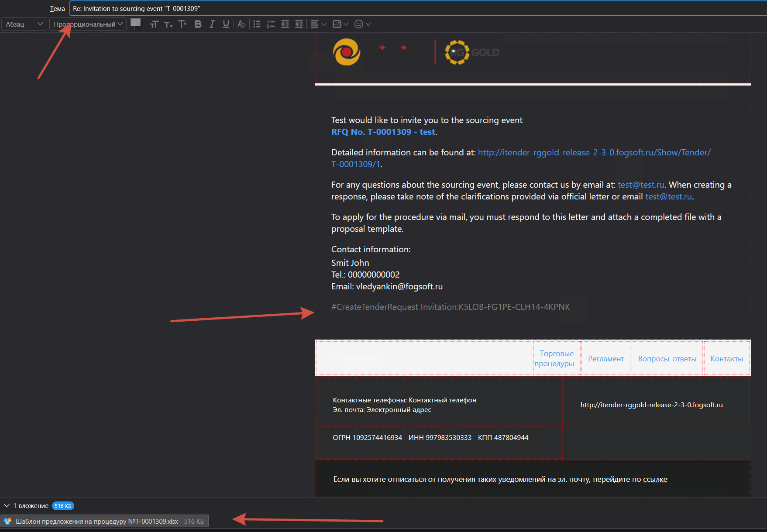This screenshot has width=767, height=532.
Task: Open the Торговые процедуры tab
Action: point(556,358)
